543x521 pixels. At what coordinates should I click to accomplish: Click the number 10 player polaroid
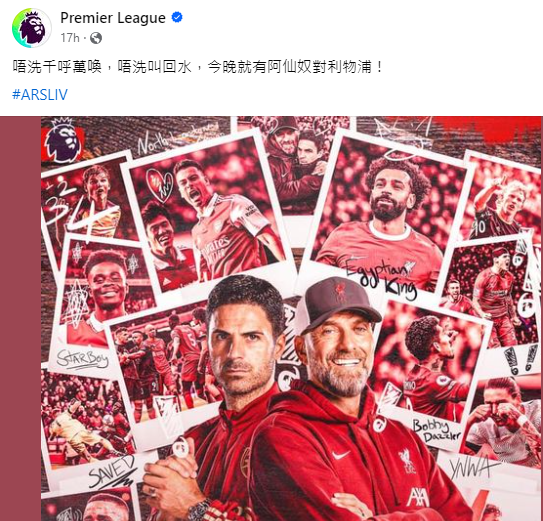[499, 196]
